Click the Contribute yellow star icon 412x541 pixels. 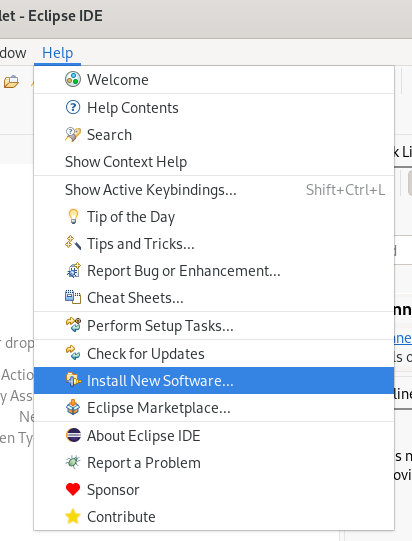(x=73, y=517)
